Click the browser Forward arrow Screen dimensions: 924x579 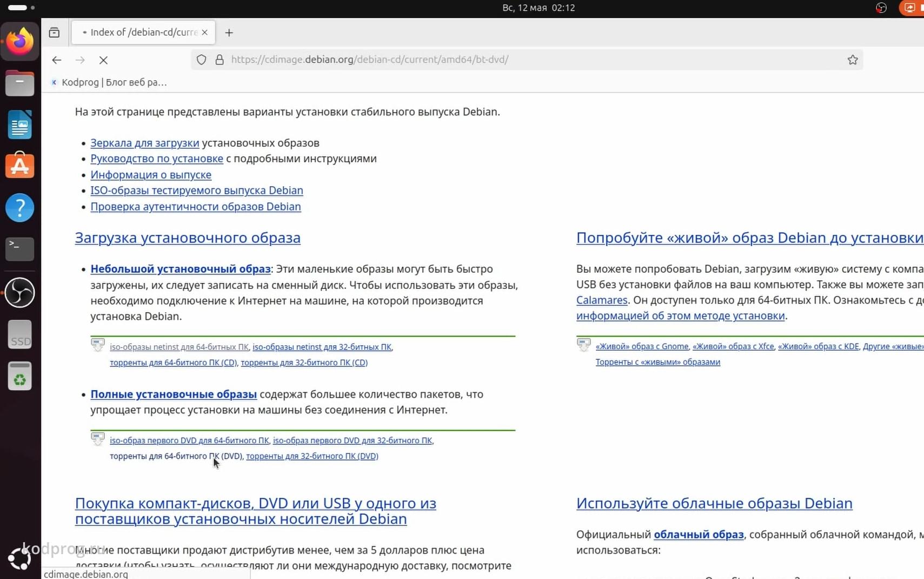click(80, 60)
